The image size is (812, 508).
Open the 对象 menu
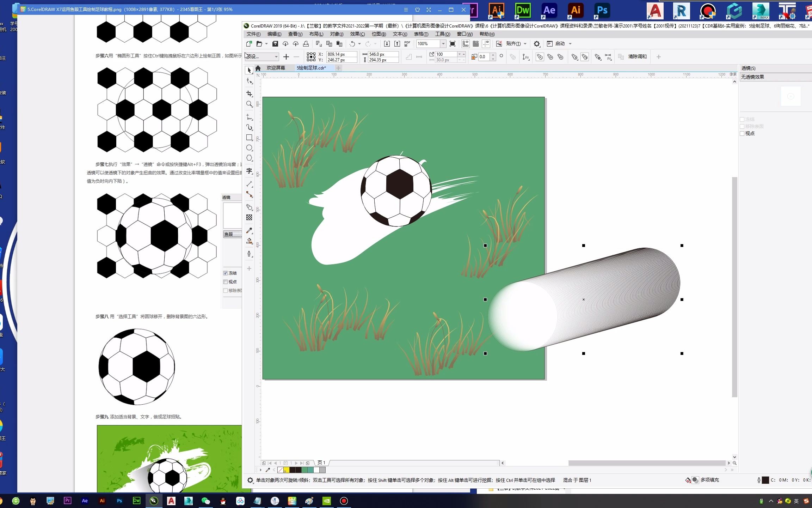click(337, 34)
